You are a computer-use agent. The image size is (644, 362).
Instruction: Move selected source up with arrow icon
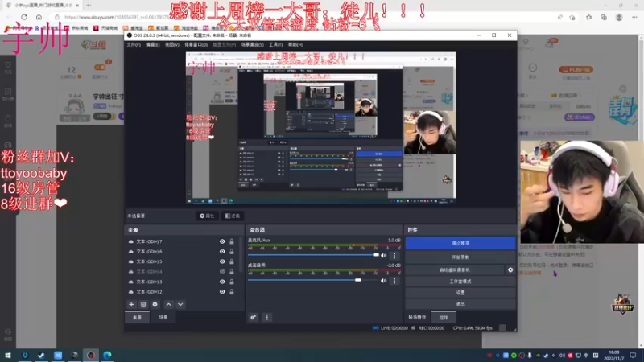point(169,305)
